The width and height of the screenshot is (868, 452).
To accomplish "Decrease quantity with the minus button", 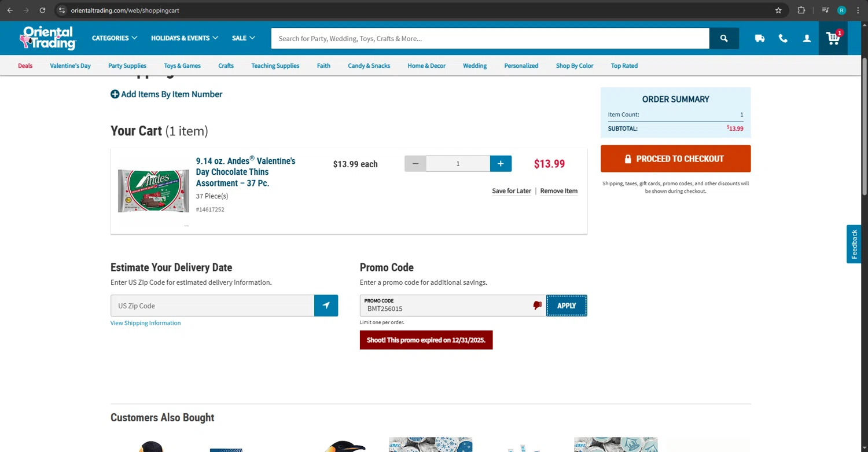I will pyautogui.click(x=415, y=164).
